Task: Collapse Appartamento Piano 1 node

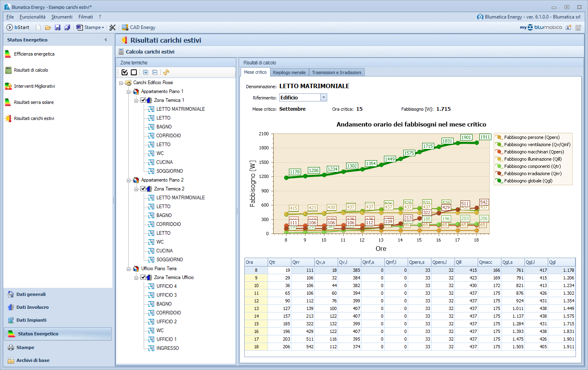Action: [128, 92]
